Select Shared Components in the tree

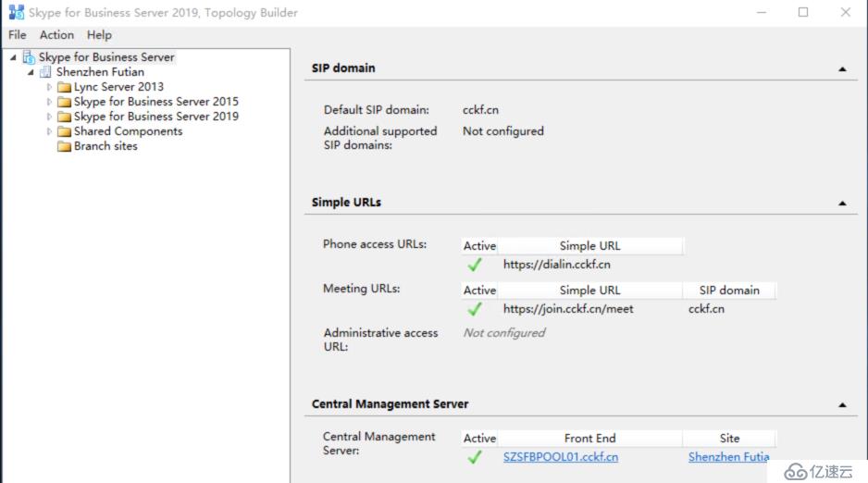[x=128, y=131]
